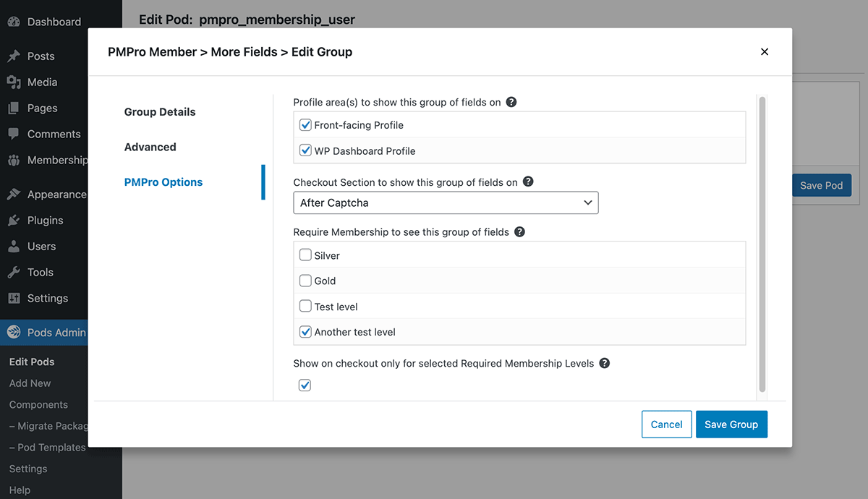Uncheck Front-facing Profile
868x499 pixels.
(x=305, y=125)
